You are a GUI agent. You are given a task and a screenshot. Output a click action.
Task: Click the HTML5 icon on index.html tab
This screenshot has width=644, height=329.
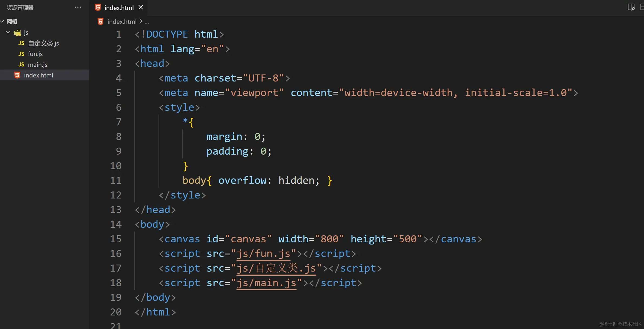98,8
